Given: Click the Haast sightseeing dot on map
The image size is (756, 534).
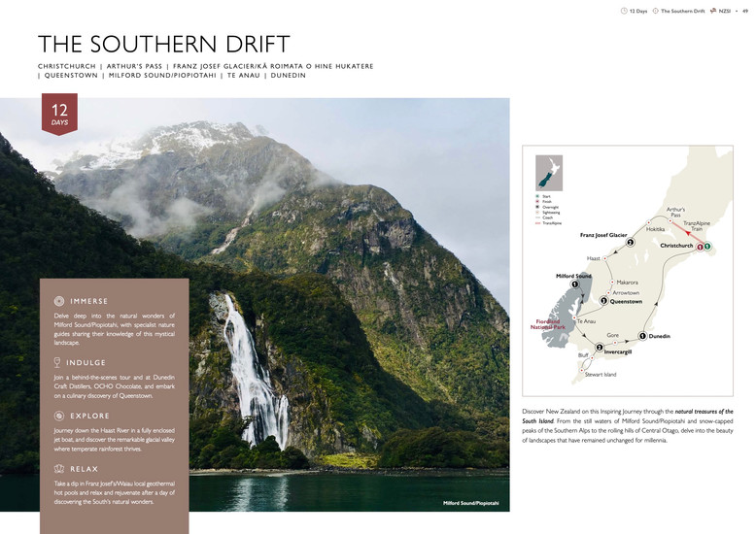Looking at the screenshot, I should click(605, 258).
